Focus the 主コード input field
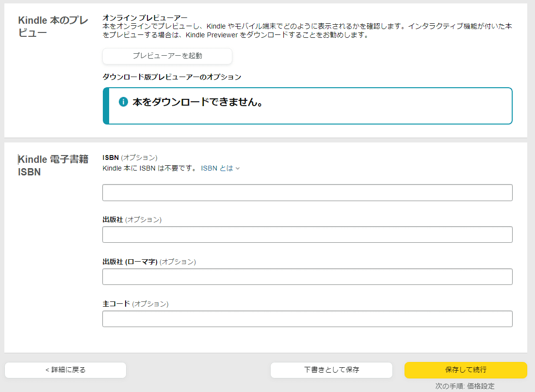 tap(308, 319)
